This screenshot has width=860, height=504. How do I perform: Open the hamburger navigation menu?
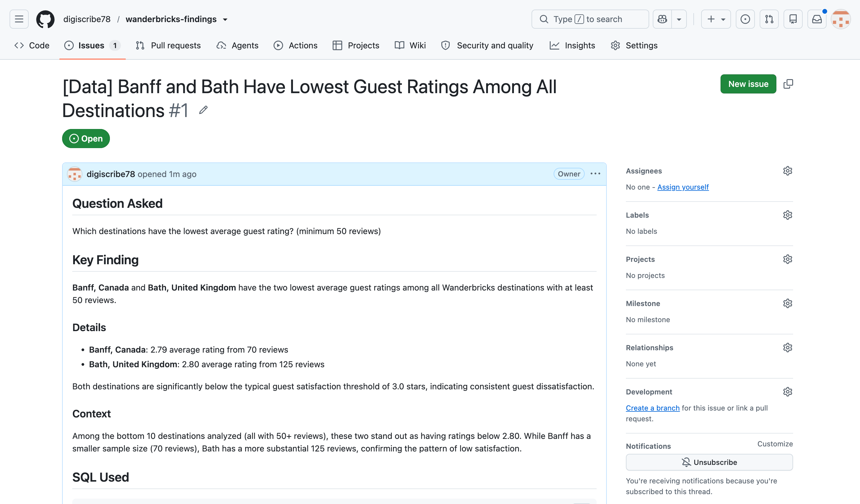19,19
